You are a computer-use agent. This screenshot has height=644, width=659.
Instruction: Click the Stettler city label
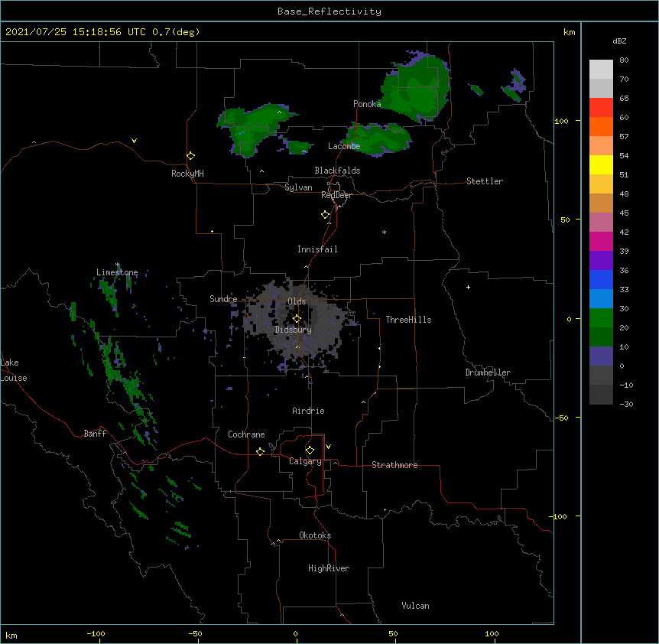click(x=485, y=181)
